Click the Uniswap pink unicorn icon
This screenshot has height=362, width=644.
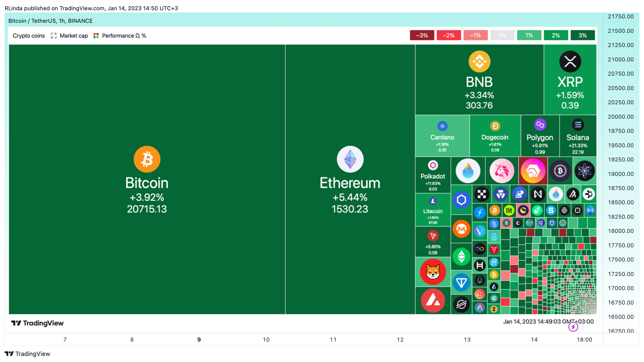[502, 171]
